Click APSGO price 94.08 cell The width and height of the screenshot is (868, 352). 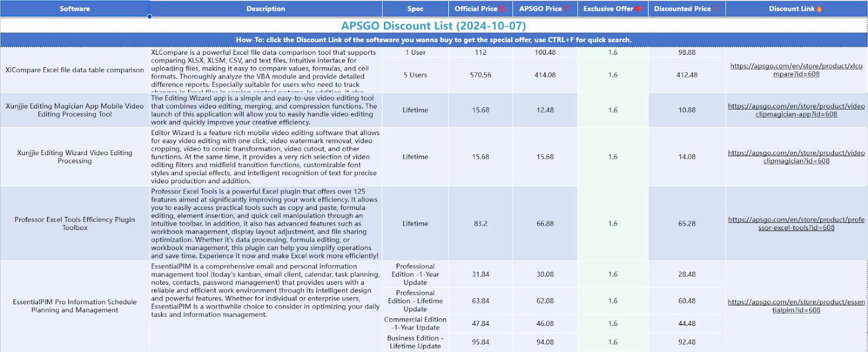pyautogui.click(x=545, y=342)
